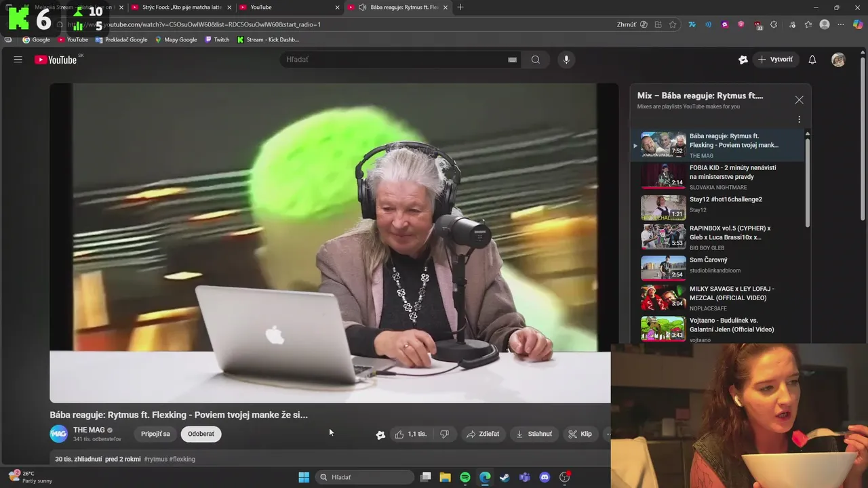Image resolution: width=868 pixels, height=488 pixels.
Task: Open the Windows Start menu
Action: [304, 477]
